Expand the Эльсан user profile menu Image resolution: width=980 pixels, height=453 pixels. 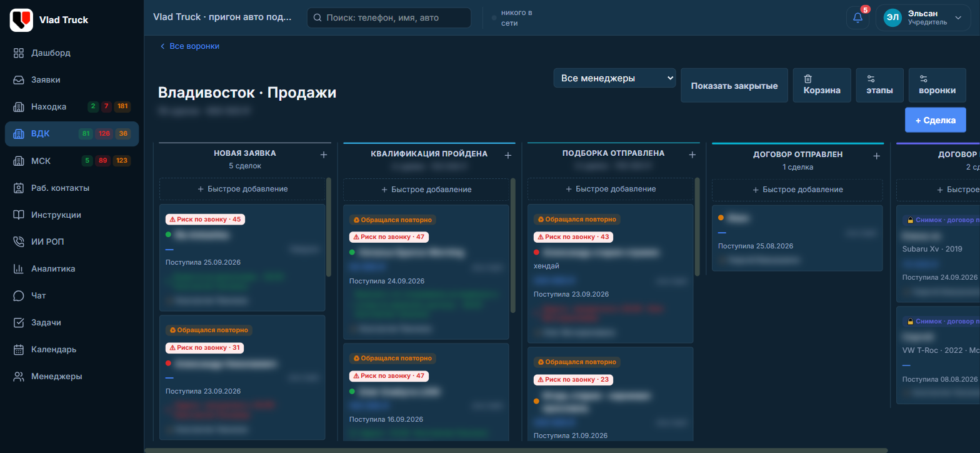pyautogui.click(x=924, y=18)
